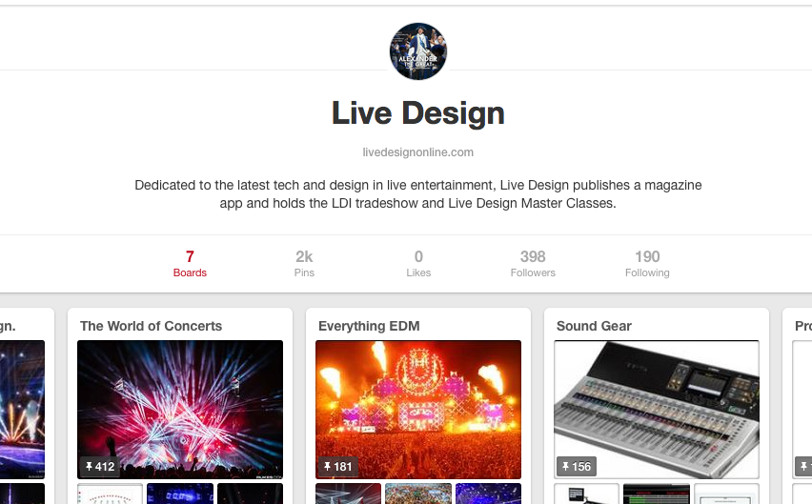Show the 398 Followers list
812x504 pixels.
pyautogui.click(x=533, y=263)
